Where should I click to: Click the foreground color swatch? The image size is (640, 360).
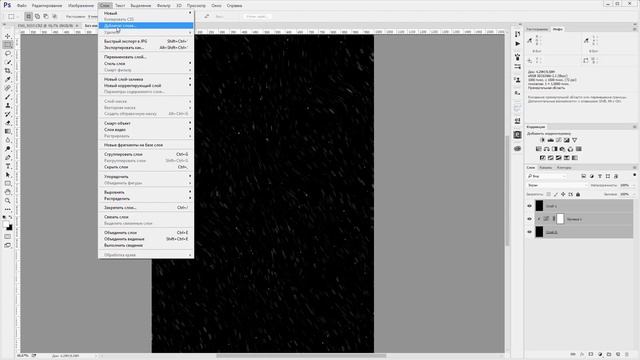[6, 224]
